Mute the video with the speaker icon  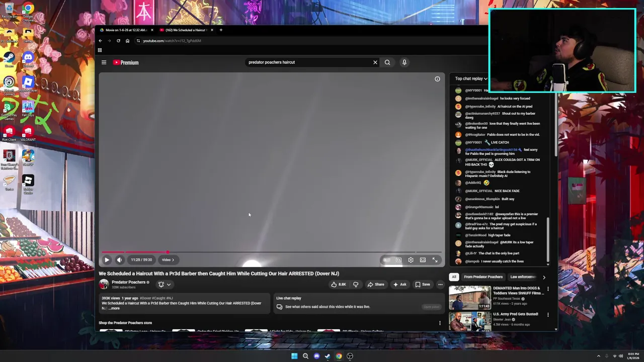[x=119, y=260]
